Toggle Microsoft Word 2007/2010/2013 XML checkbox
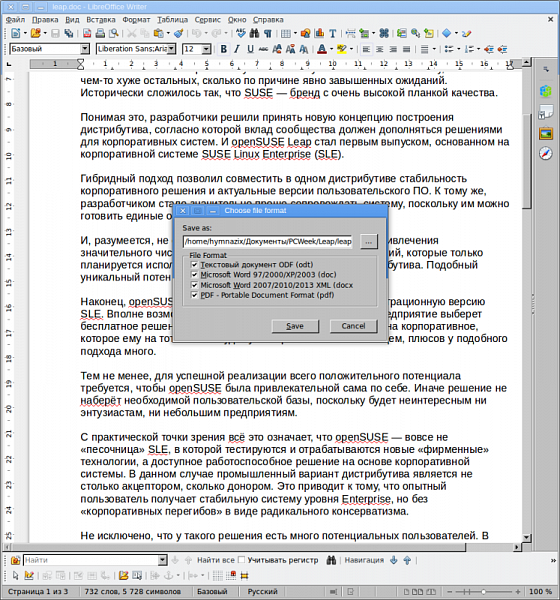Screen dimensions: 560x600 pyautogui.click(x=194, y=285)
